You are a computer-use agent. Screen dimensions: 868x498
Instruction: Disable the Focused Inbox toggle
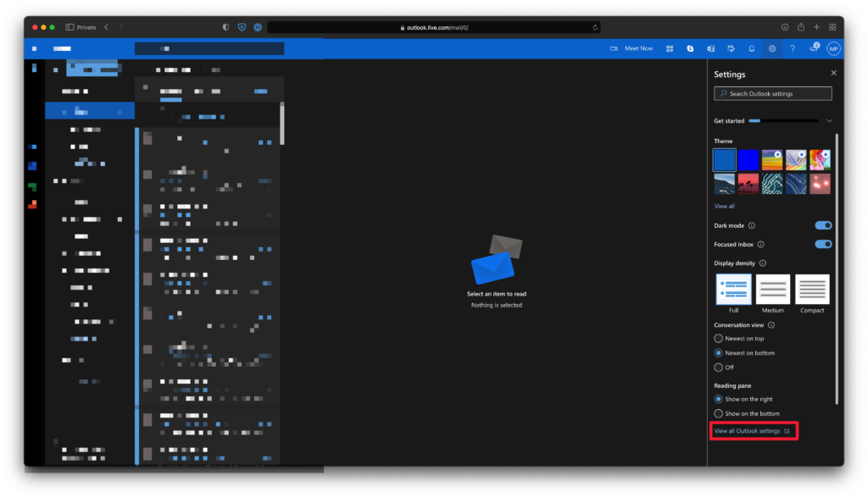pos(823,244)
